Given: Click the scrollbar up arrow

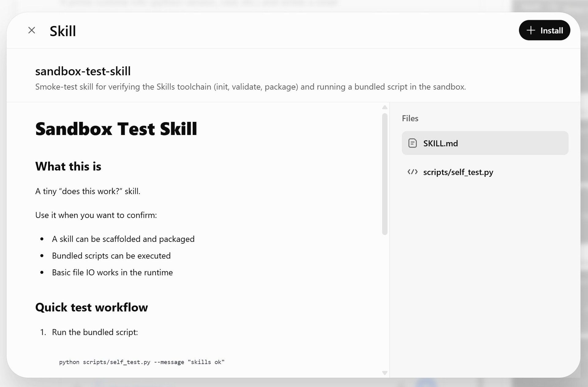Looking at the screenshot, I should [385, 107].
